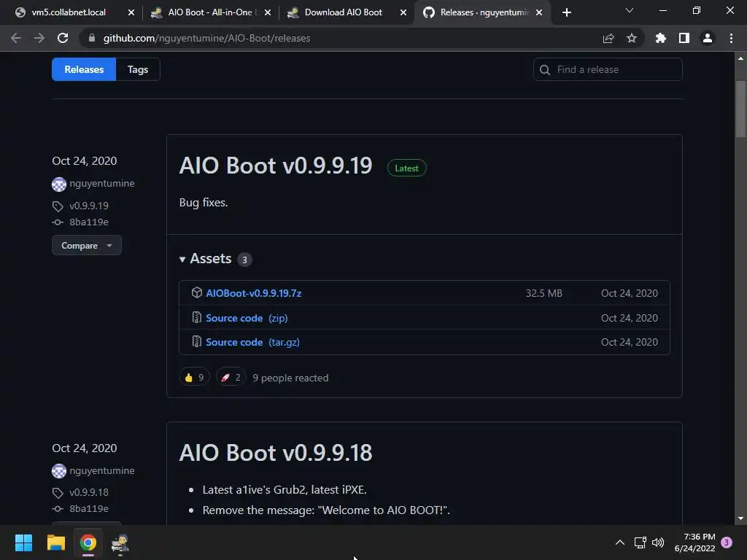747x560 pixels.
Task: Focus the Find a release search box
Action: click(608, 69)
